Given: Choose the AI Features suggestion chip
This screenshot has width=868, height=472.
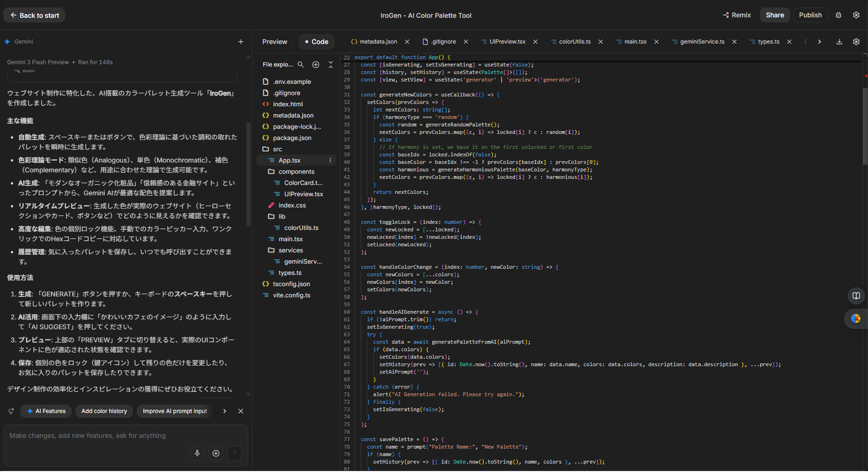Looking at the screenshot, I should [46, 411].
